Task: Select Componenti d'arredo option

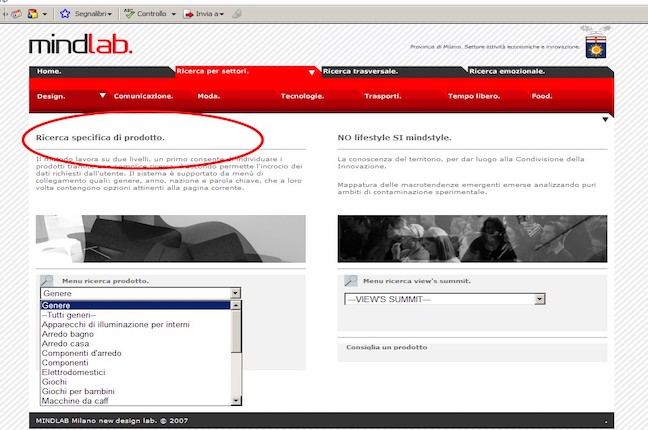Action: pyautogui.click(x=136, y=353)
